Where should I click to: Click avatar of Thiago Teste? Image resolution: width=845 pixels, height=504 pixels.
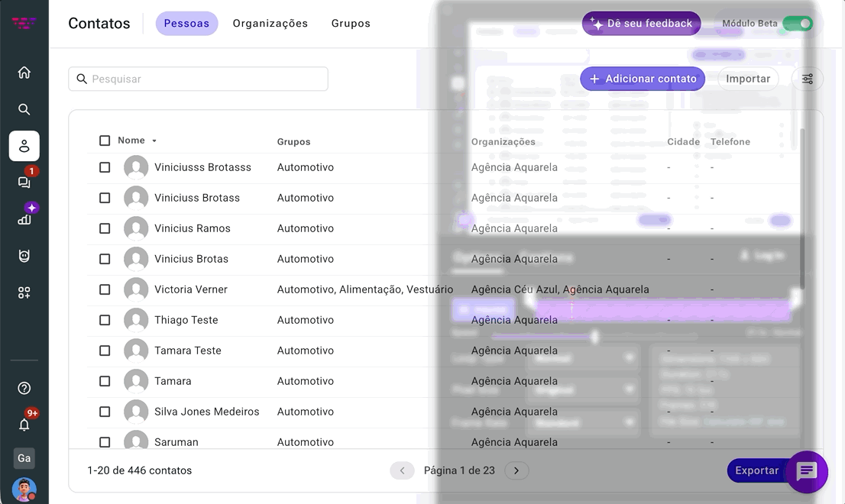click(136, 321)
